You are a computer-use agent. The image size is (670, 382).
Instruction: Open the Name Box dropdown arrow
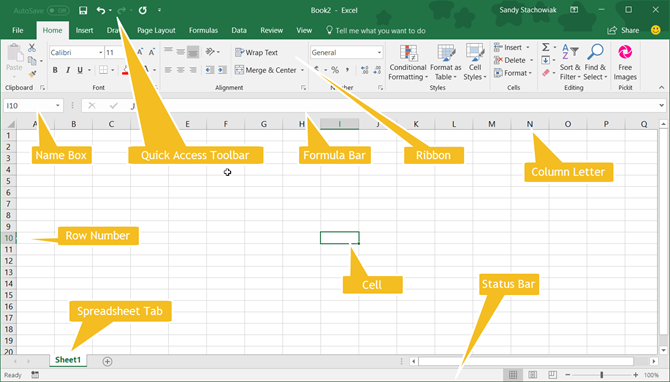point(58,106)
